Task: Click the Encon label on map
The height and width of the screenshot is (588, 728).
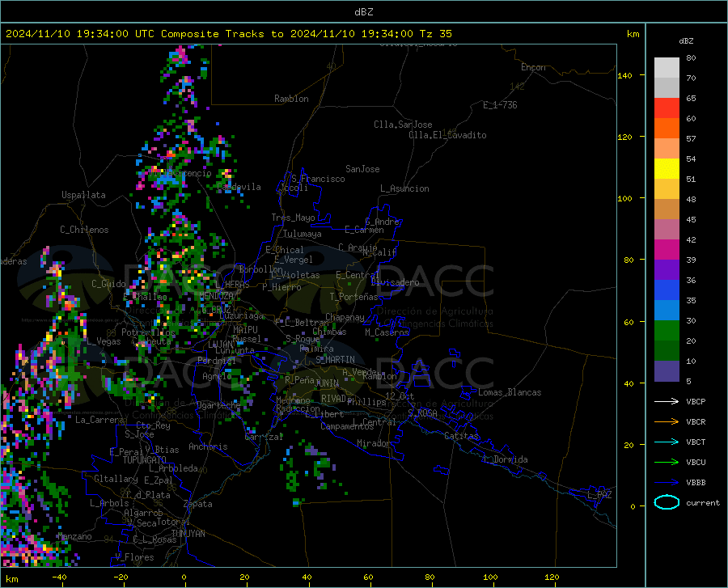Action: pos(533,67)
